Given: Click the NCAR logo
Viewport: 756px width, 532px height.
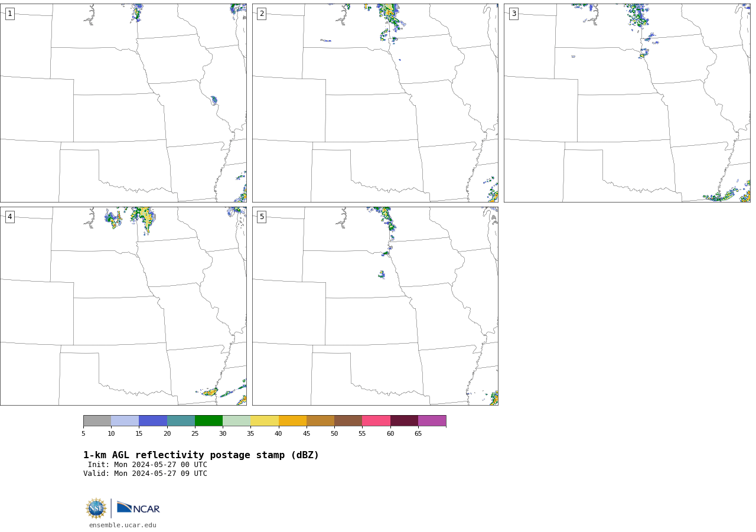Looking at the screenshot, I should [138, 508].
